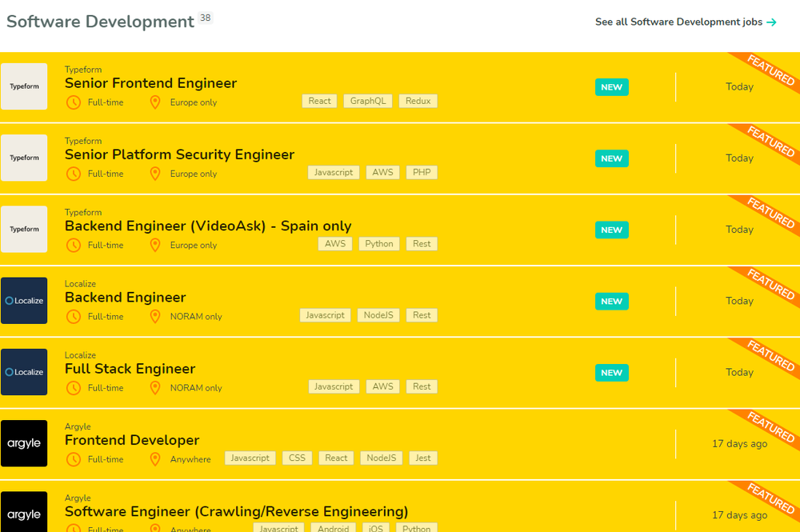This screenshot has height=532, width=800.
Task: Click the clock icon in the Backend Engineer (VideoAsk) row
Action: point(74,246)
